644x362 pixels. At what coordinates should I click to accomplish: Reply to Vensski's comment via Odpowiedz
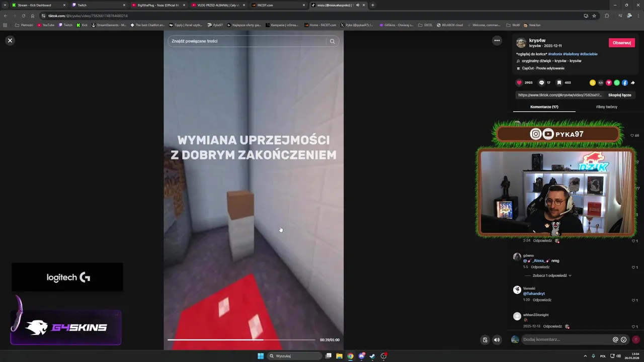pyautogui.click(x=542, y=300)
